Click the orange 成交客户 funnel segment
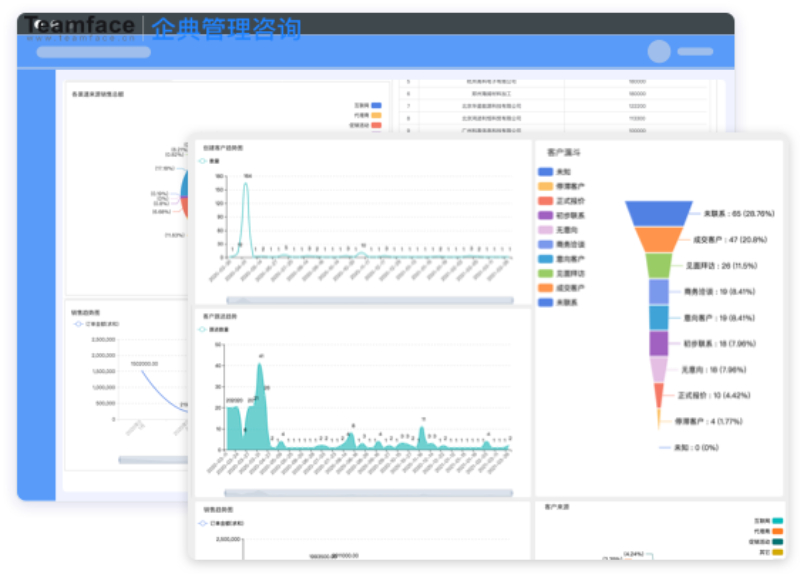The width and height of the screenshot is (800, 574). [x=660, y=240]
